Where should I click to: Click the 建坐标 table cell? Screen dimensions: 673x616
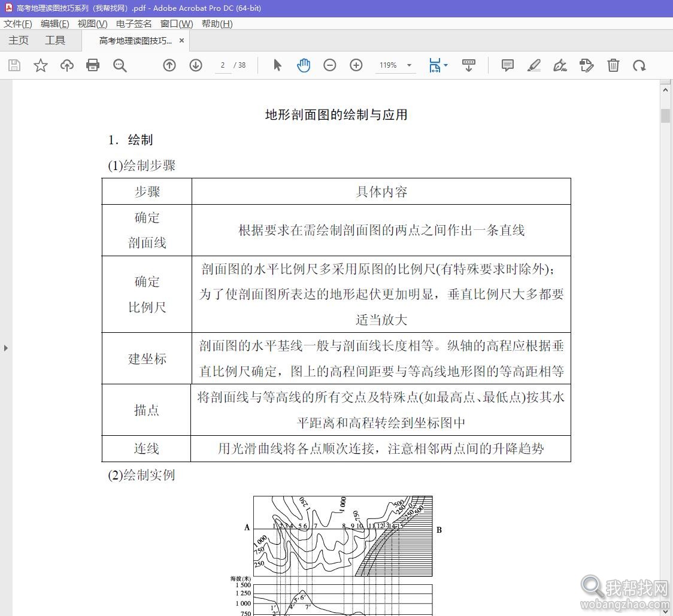click(x=147, y=359)
